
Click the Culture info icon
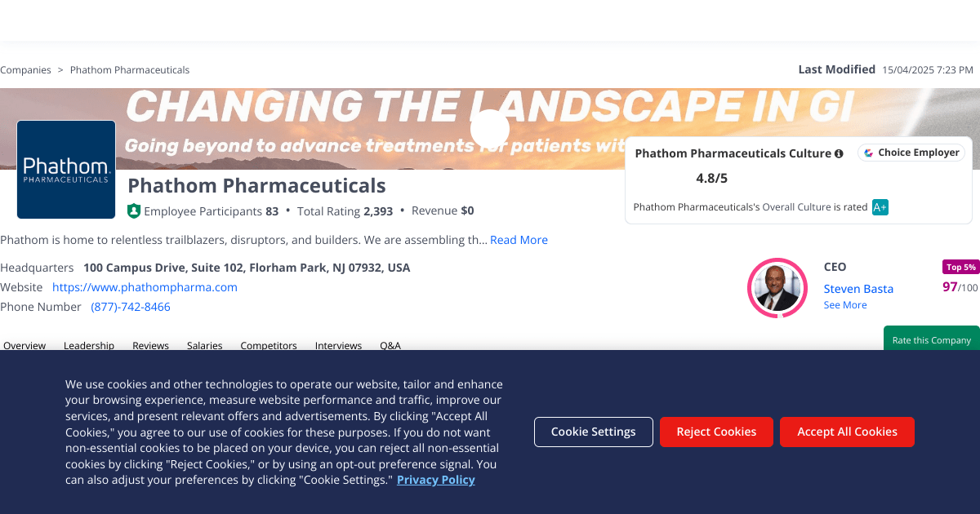coord(839,153)
